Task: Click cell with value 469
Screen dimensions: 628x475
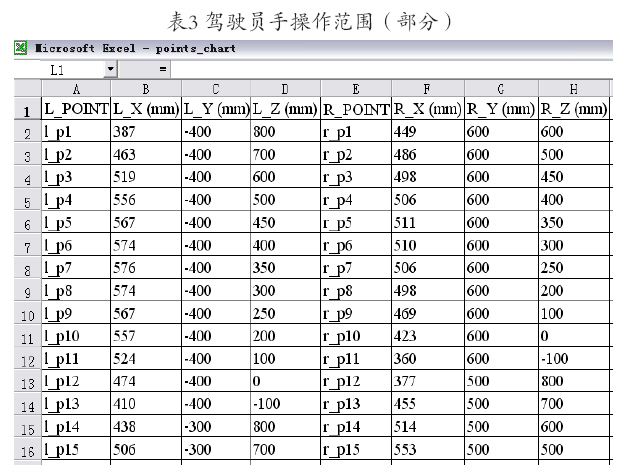Action: [x=428, y=313]
